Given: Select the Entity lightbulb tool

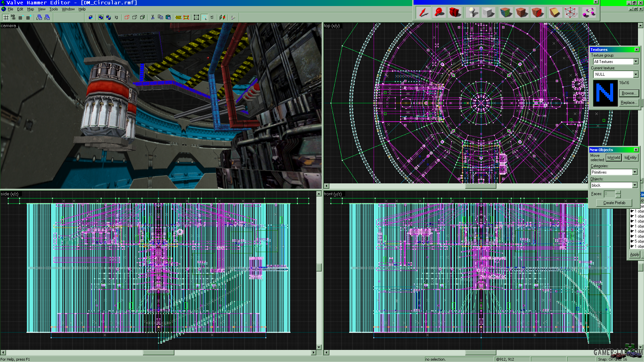Looking at the screenshot, I should (x=473, y=13).
